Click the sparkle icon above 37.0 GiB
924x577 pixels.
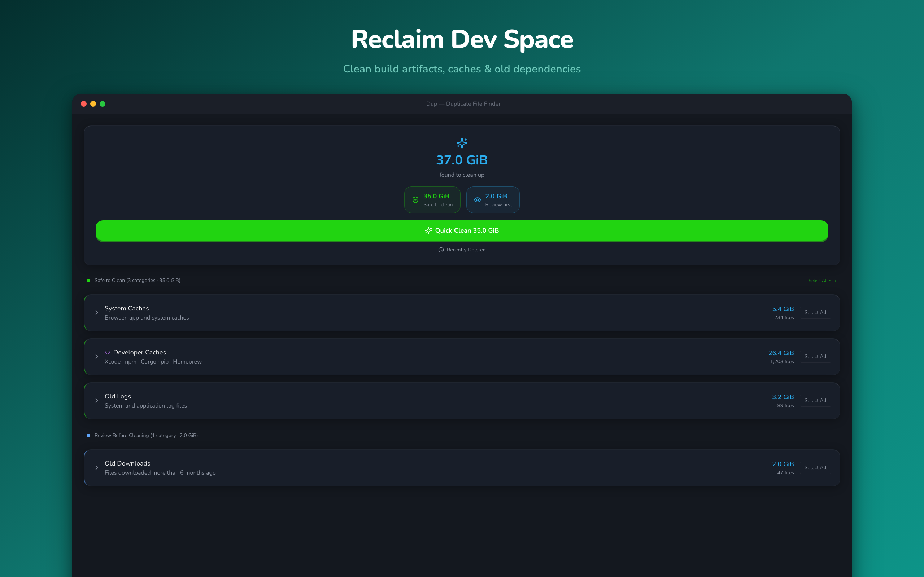[462, 144]
